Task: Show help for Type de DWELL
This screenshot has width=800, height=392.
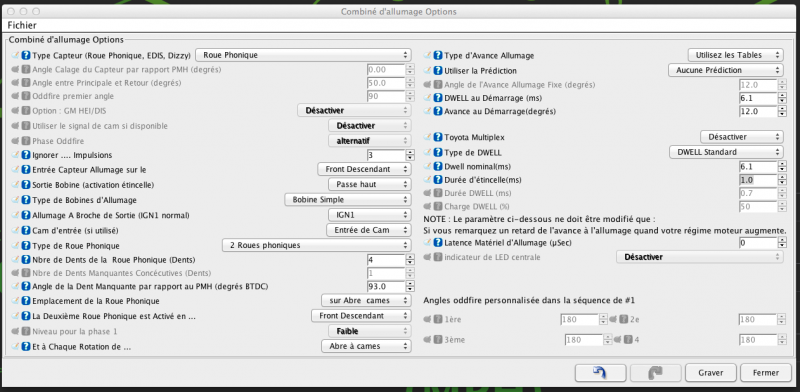Action: [x=438, y=153]
